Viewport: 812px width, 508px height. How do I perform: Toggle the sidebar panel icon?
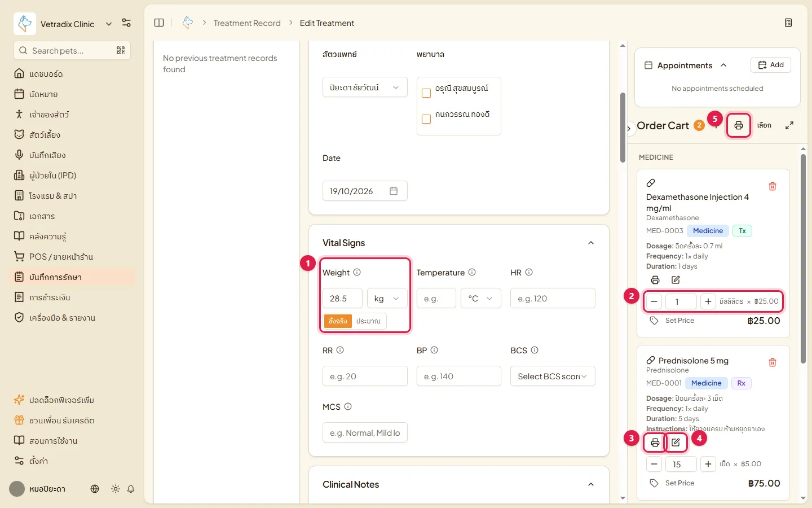pyautogui.click(x=159, y=23)
